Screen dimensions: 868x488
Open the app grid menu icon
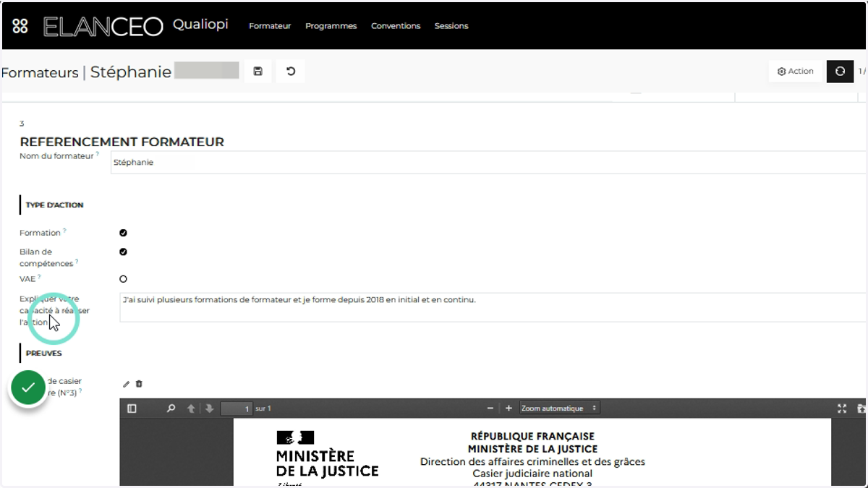pos(20,26)
